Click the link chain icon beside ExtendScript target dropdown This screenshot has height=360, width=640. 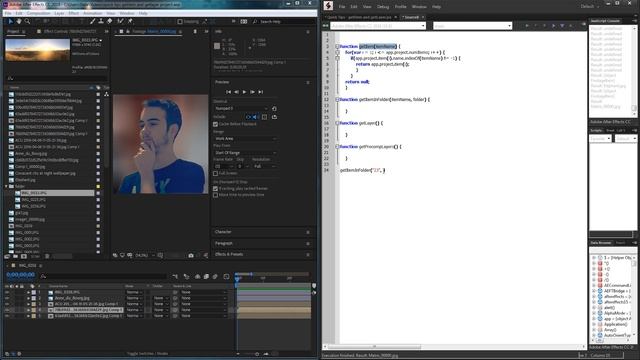pos(326,26)
